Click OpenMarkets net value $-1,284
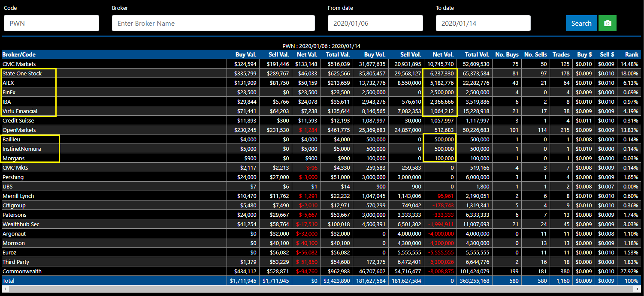Screen dimensions: 644x296 pos(308,130)
